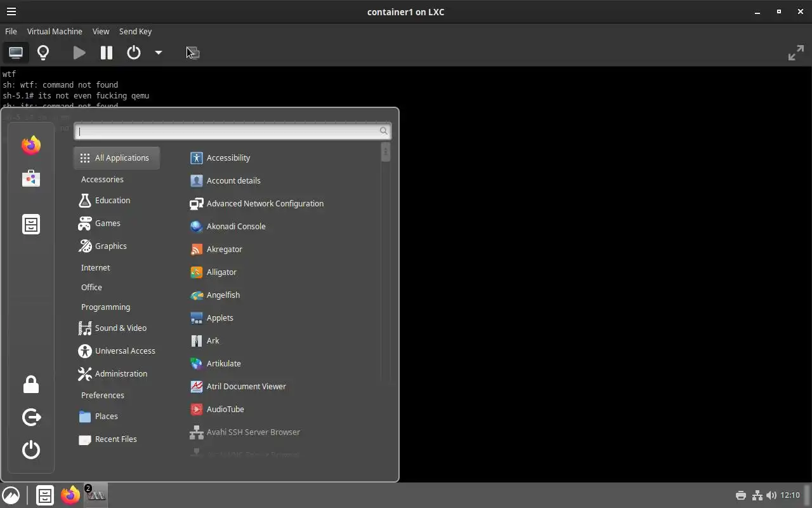Launch Avahi SSH Server Browser

coord(246,432)
